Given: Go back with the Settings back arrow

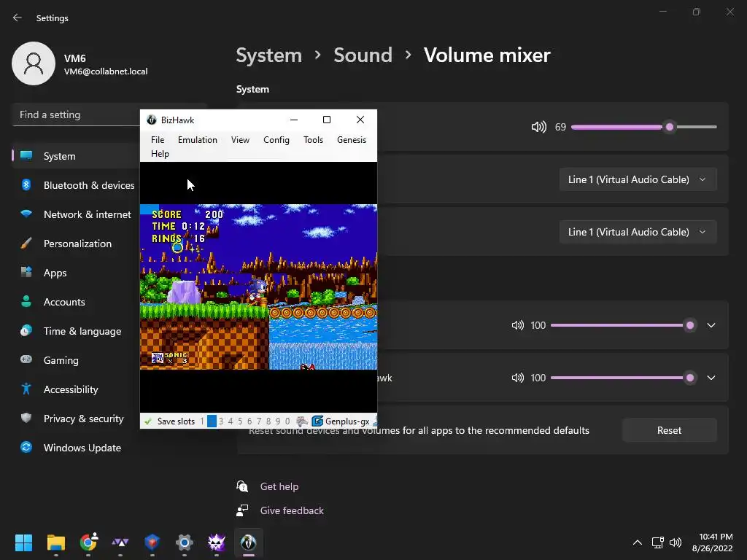Looking at the screenshot, I should pyautogui.click(x=18, y=17).
